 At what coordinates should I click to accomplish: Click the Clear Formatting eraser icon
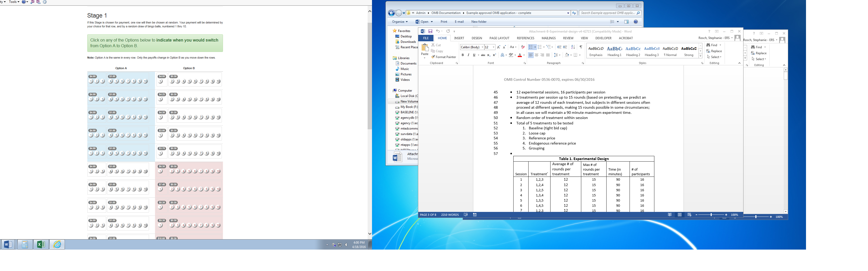[523, 47]
